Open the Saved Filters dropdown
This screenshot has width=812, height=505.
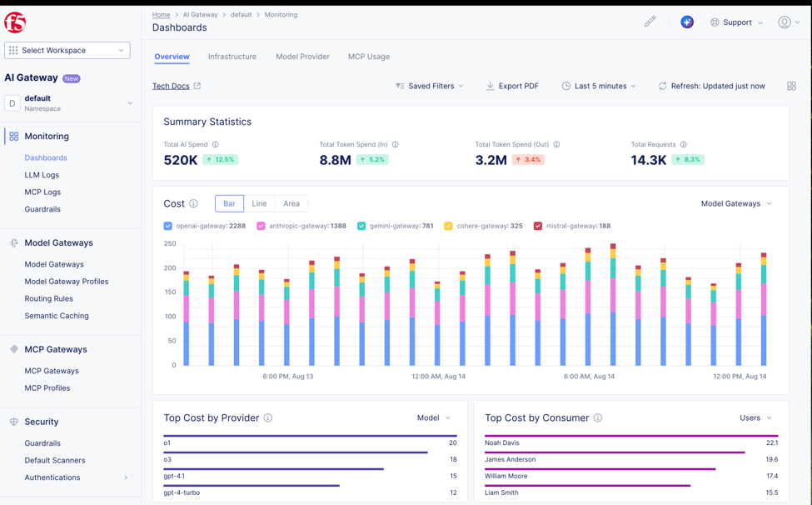click(x=429, y=86)
